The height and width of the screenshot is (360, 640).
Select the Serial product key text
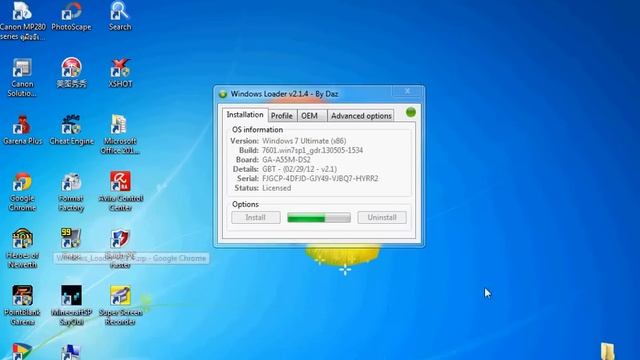320,178
